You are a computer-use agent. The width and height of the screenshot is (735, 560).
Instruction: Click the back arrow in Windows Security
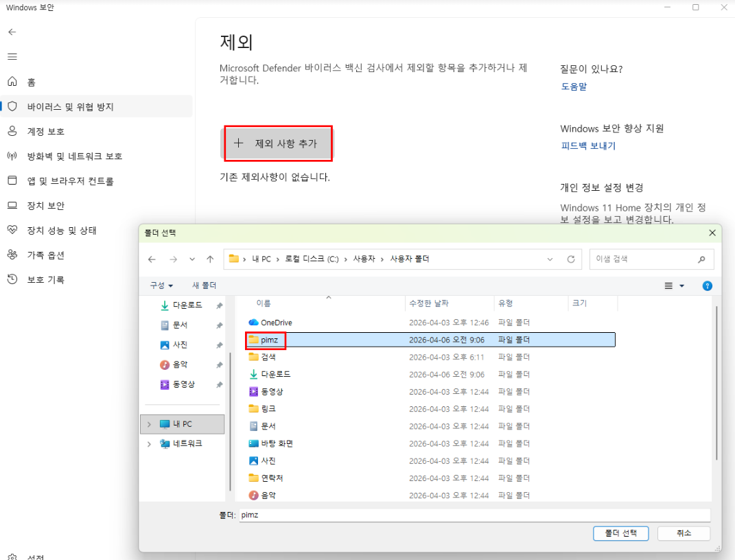pyautogui.click(x=12, y=32)
